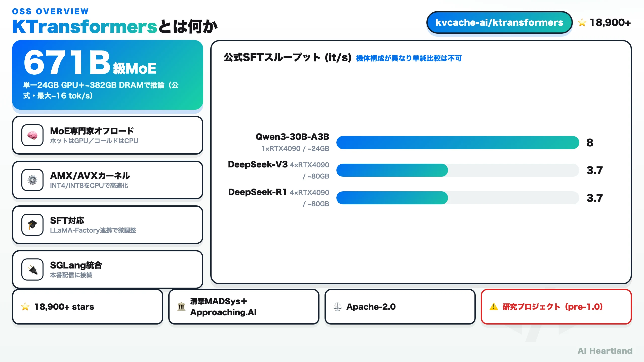Click the 公式SFTスループット (it/s) chart title
644x362 pixels.
(x=288, y=58)
